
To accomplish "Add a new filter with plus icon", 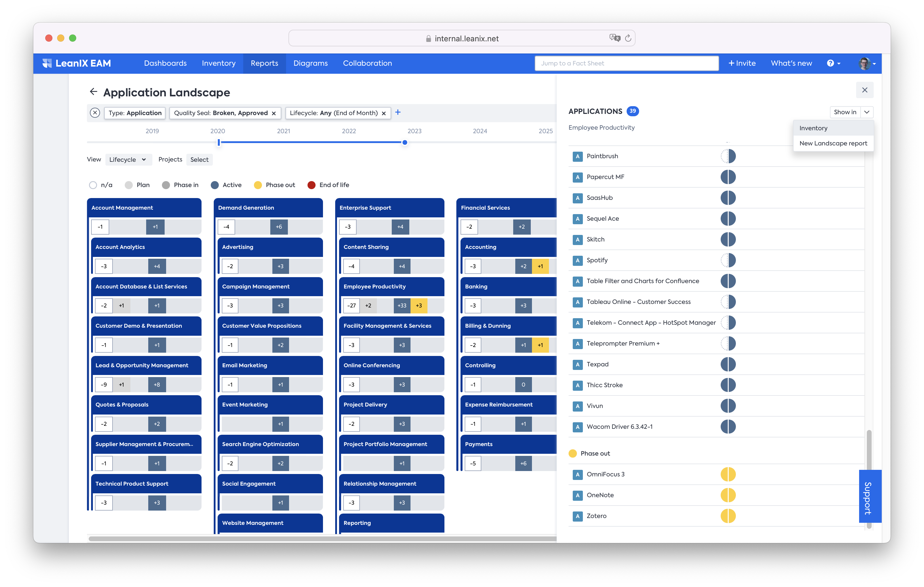I will pyautogui.click(x=398, y=112).
